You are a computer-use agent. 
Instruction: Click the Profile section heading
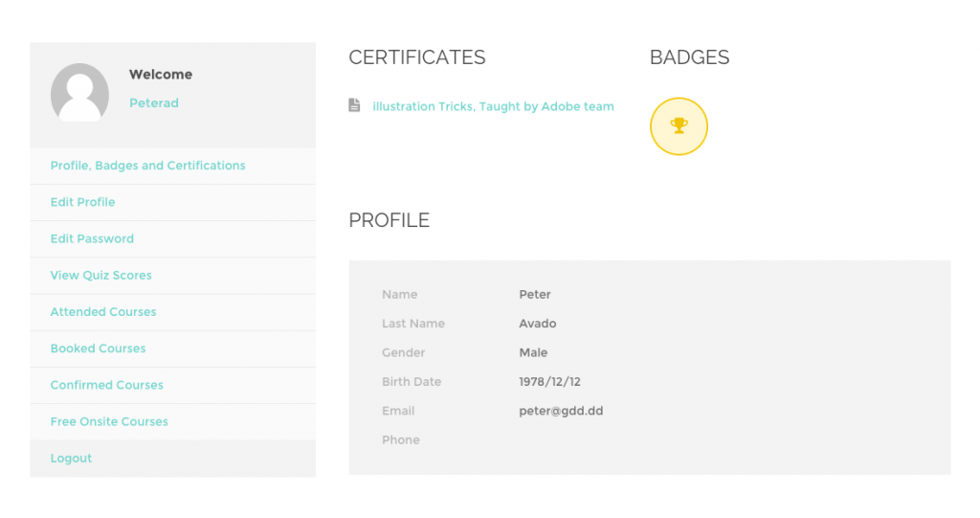coord(389,220)
